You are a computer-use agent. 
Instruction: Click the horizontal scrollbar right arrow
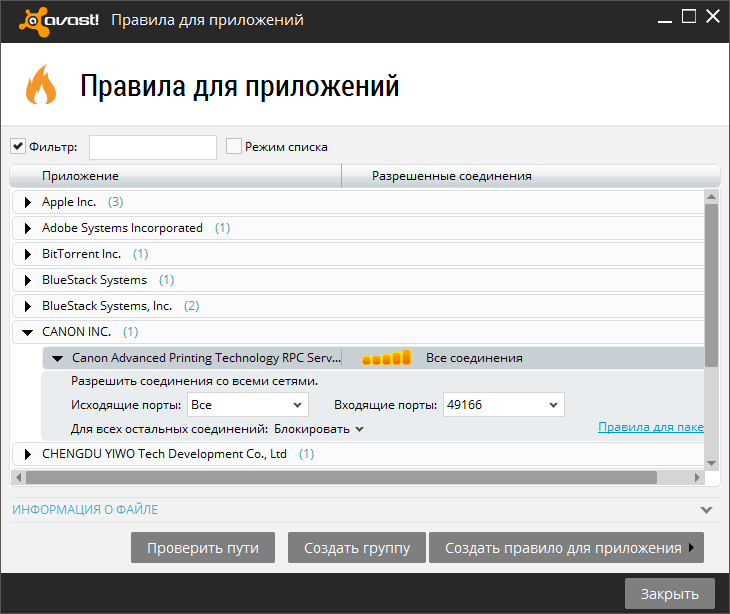[697, 477]
